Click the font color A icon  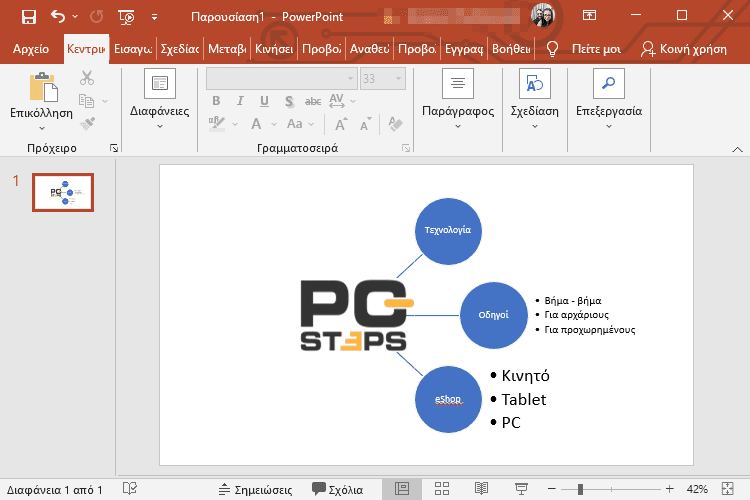click(256, 124)
